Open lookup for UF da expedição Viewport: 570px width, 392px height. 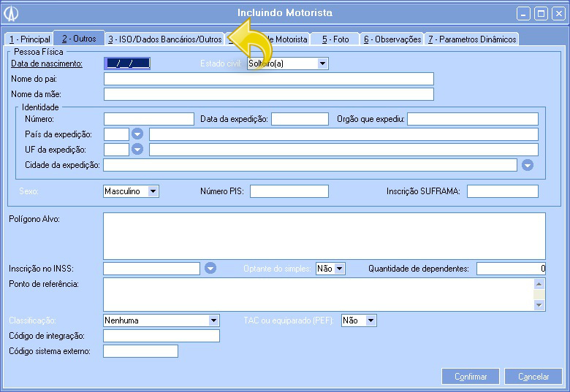[137, 150]
